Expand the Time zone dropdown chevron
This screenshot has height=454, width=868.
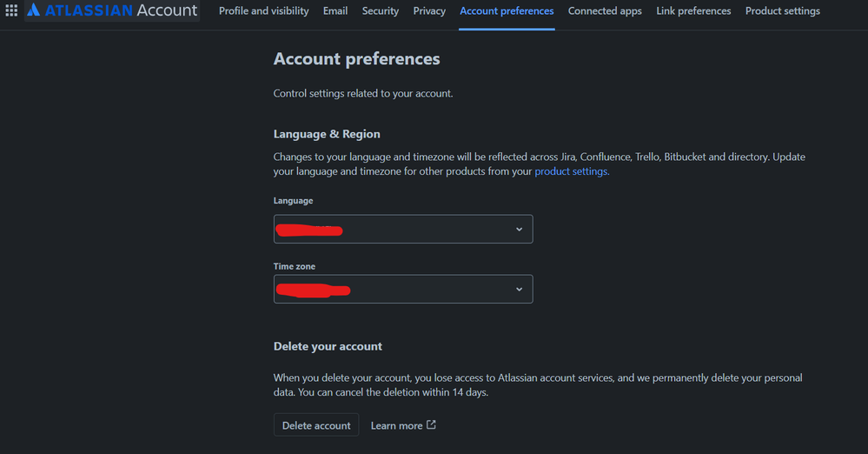[520, 289]
